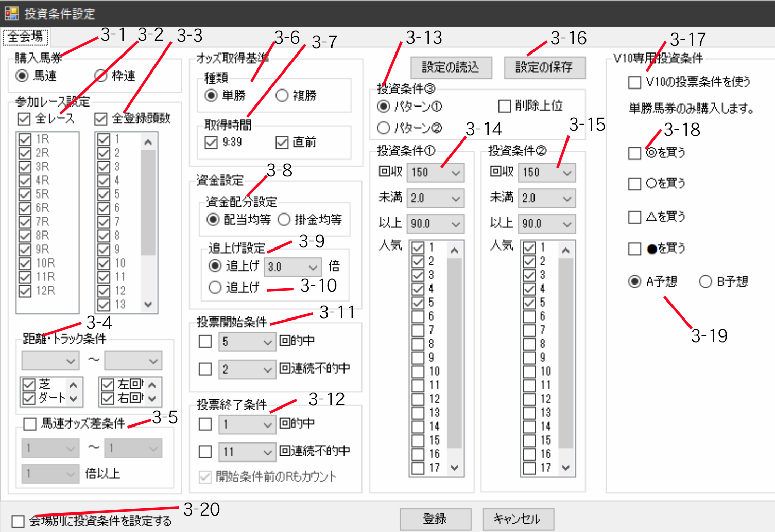Select the 枠連 radio button
This screenshot has width=775, height=532.
click(x=101, y=76)
